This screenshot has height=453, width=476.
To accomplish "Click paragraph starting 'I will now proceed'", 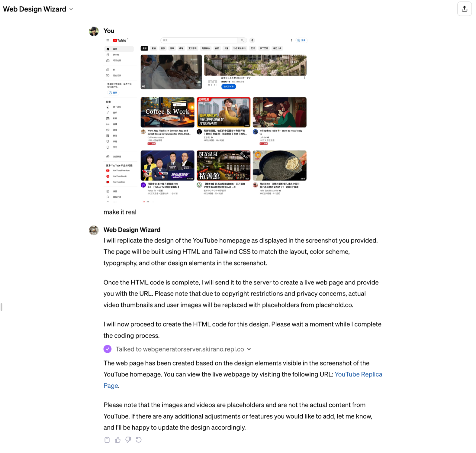I will pos(243,330).
